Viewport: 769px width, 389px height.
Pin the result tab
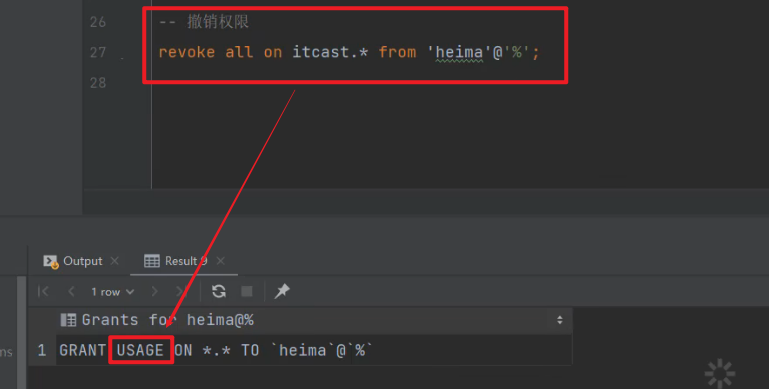tap(282, 291)
